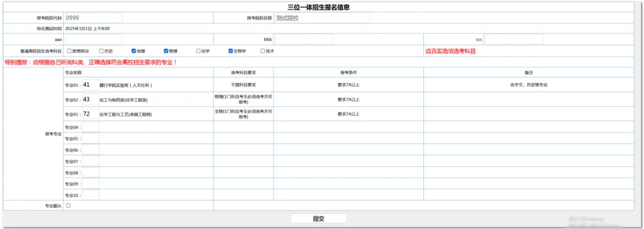Select the 专业02 code box containing 43

pos(91,100)
